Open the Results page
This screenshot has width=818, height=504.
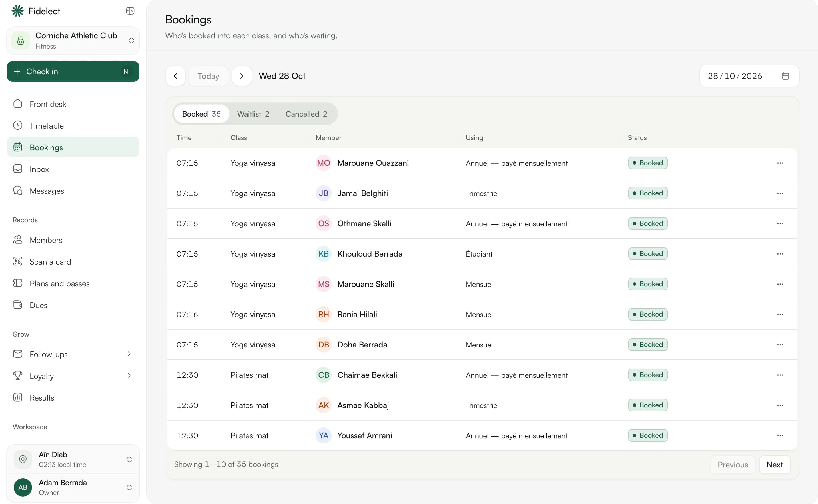coord(73,398)
